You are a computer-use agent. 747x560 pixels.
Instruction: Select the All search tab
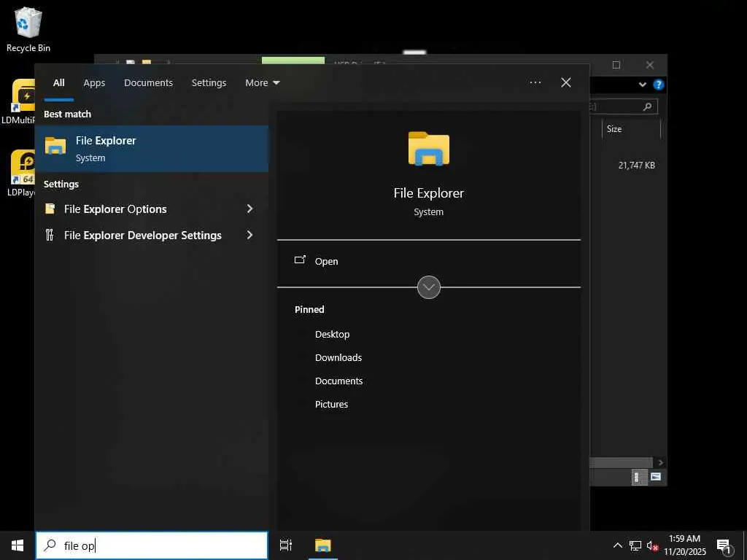[x=58, y=83]
